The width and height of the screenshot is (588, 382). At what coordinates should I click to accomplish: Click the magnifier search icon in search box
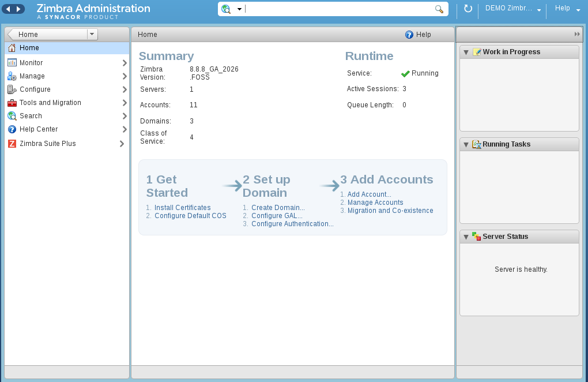coord(439,9)
